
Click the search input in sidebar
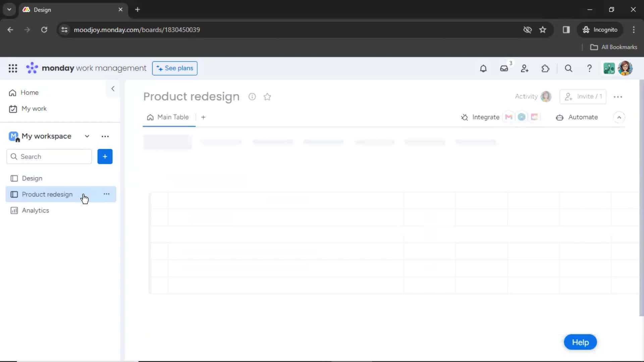click(x=50, y=157)
